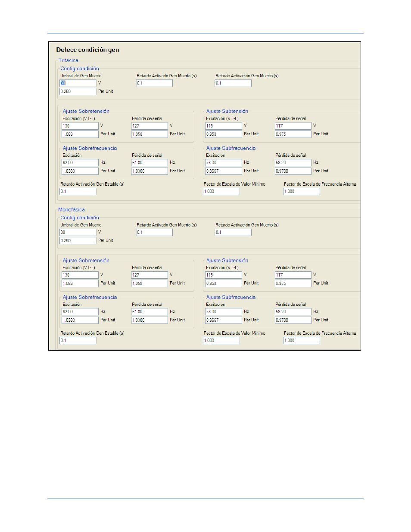Click the Trifásica Retardo Activado Gen Muerto field
Image resolution: width=411 pixels, height=532 pixels.
coord(154,83)
